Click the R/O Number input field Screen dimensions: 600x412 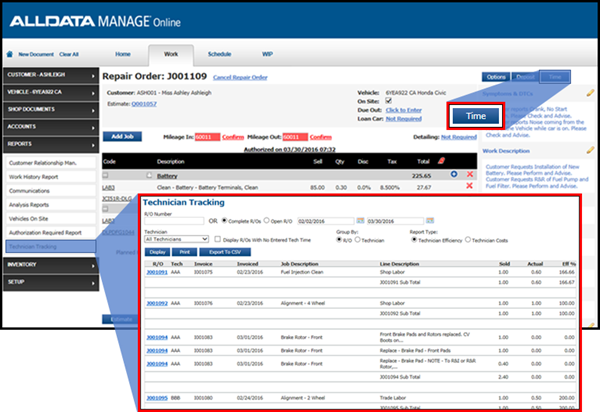(174, 221)
